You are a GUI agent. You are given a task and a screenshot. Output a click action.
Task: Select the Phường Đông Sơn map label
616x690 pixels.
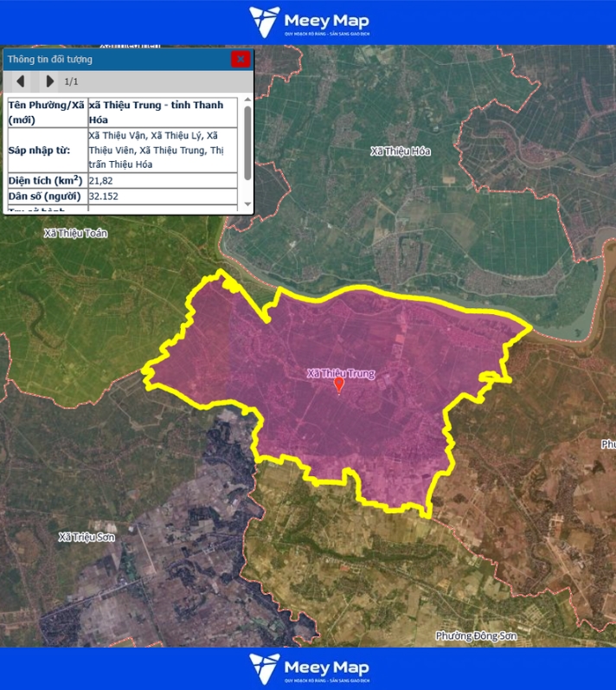476,635
